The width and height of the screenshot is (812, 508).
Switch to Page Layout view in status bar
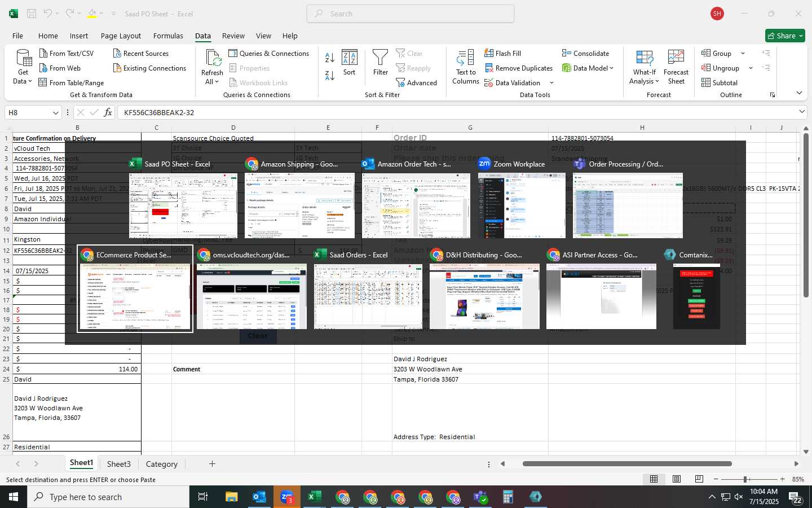(x=677, y=479)
